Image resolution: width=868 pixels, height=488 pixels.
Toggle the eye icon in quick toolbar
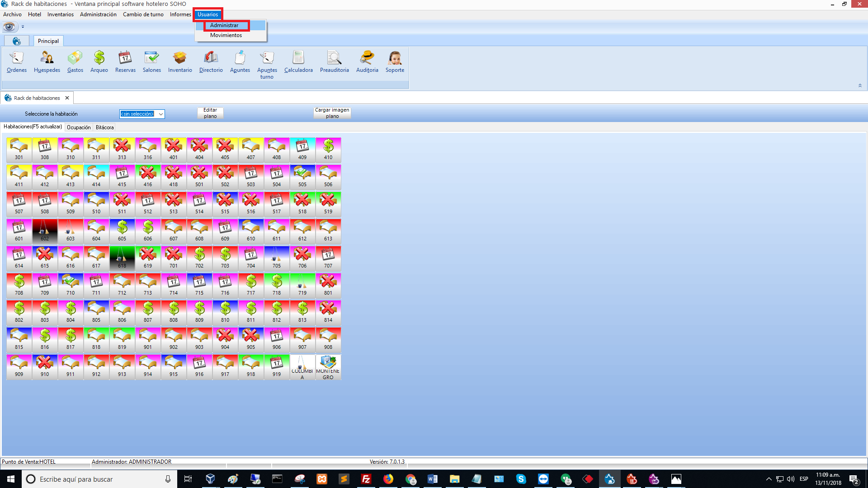[x=9, y=27]
